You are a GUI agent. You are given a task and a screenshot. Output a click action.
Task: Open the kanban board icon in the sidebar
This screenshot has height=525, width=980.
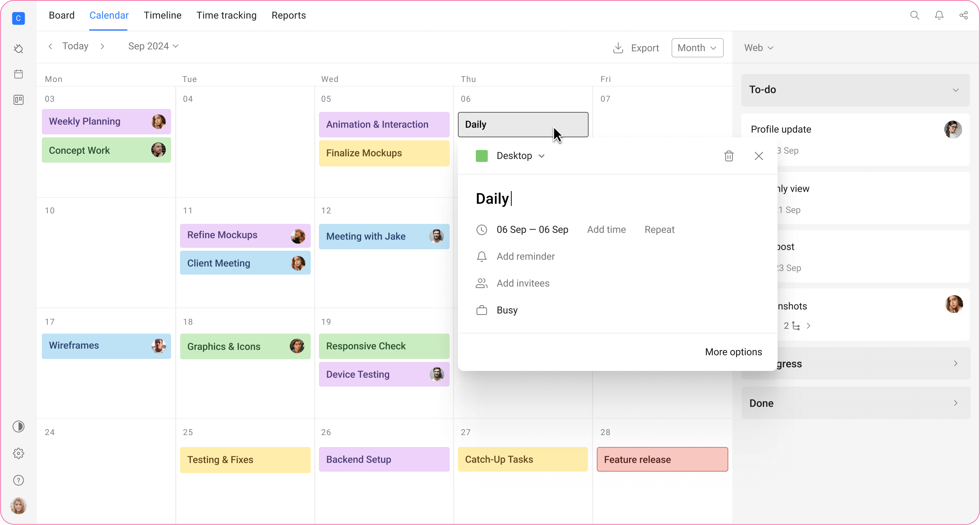tap(18, 100)
